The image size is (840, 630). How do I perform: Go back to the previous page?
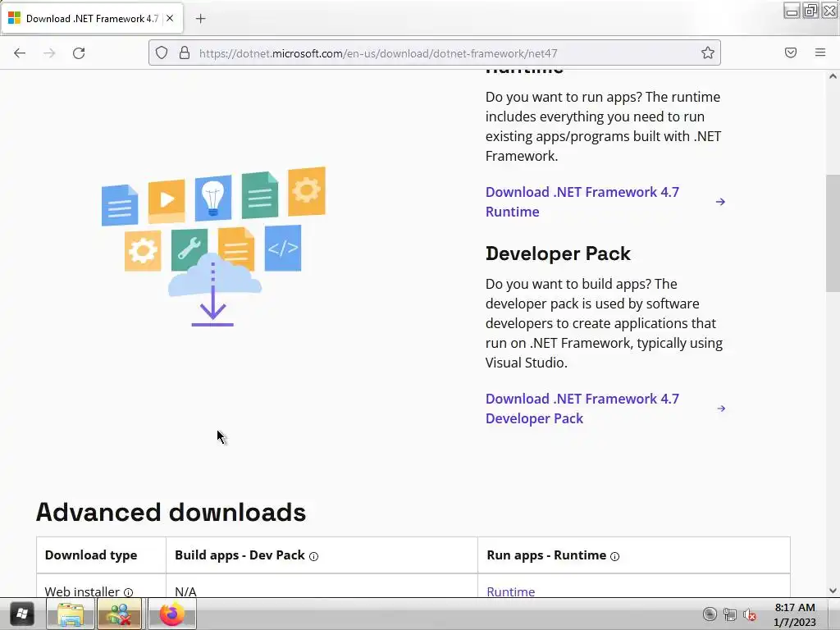tap(20, 53)
